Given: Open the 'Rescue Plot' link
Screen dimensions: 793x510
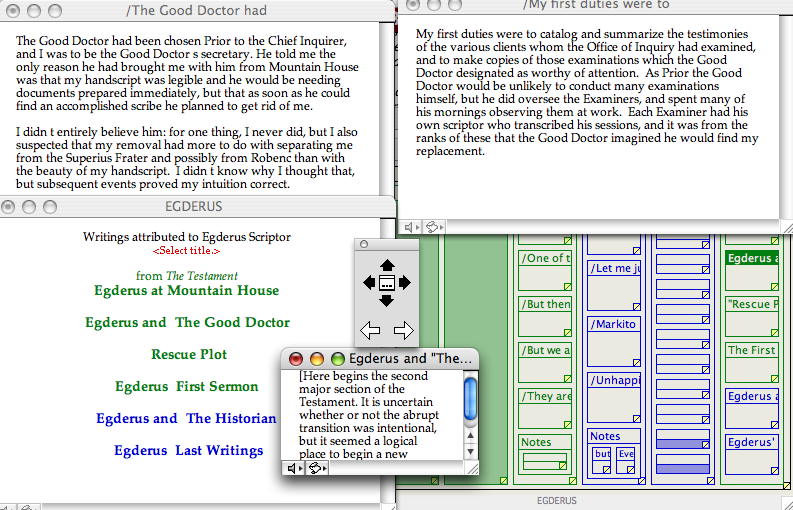Looking at the screenshot, I should click(x=189, y=354).
